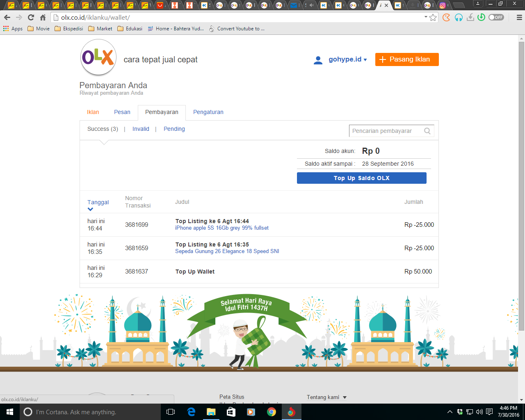This screenshot has width=525, height=420.
Task: Open the Action Center notifications icon
Action: pyautogui.click(x=489, y=412)
